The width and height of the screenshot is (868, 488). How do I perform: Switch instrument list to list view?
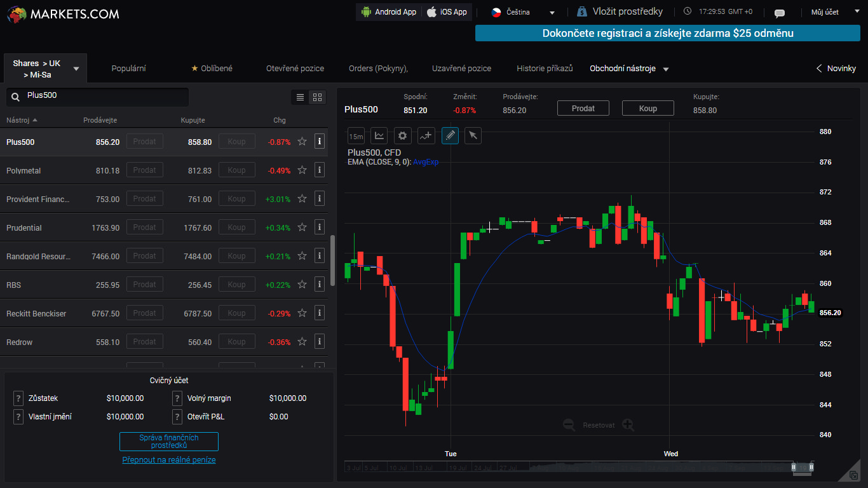pyautogui.click(x=301, y=97)
